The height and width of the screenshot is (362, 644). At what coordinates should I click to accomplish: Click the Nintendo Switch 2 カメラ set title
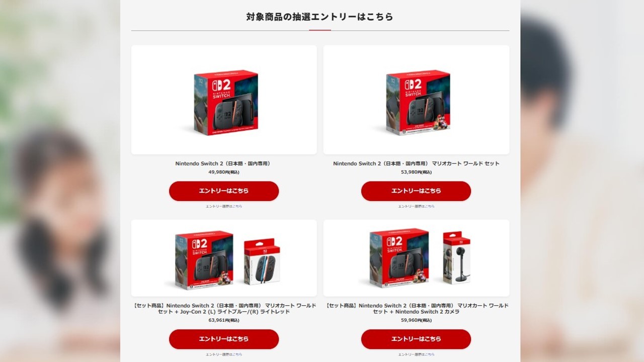[x=416, y=308]
